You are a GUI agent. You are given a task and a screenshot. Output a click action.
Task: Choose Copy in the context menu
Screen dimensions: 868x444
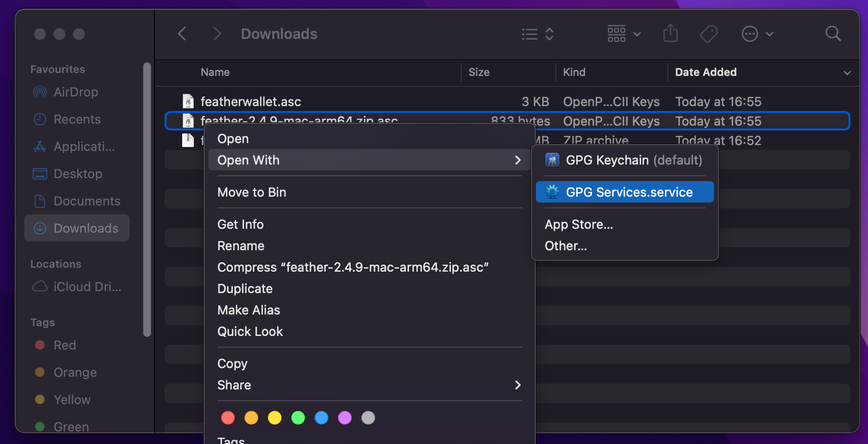(x=369, y=364)
